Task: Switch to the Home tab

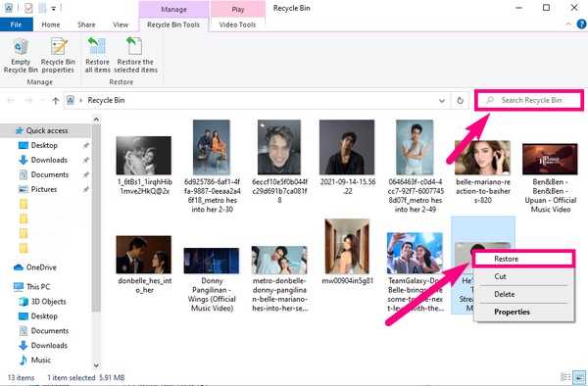Action: coord(51,24)
